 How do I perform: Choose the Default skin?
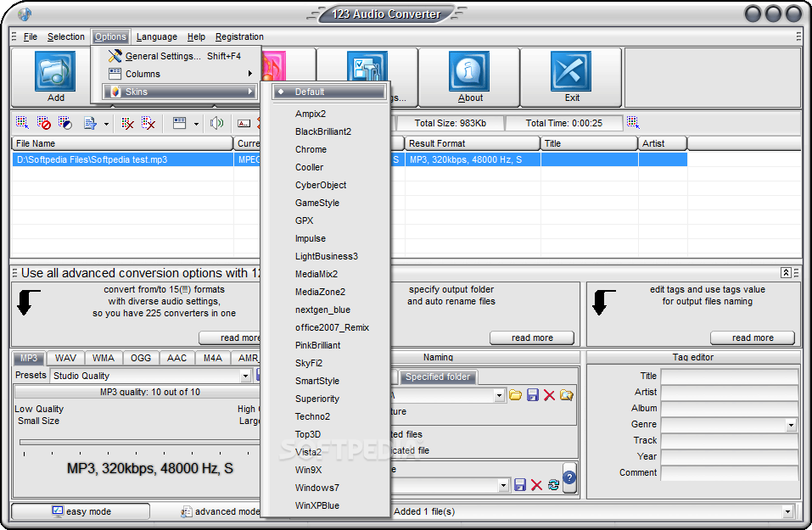(329, 92)
